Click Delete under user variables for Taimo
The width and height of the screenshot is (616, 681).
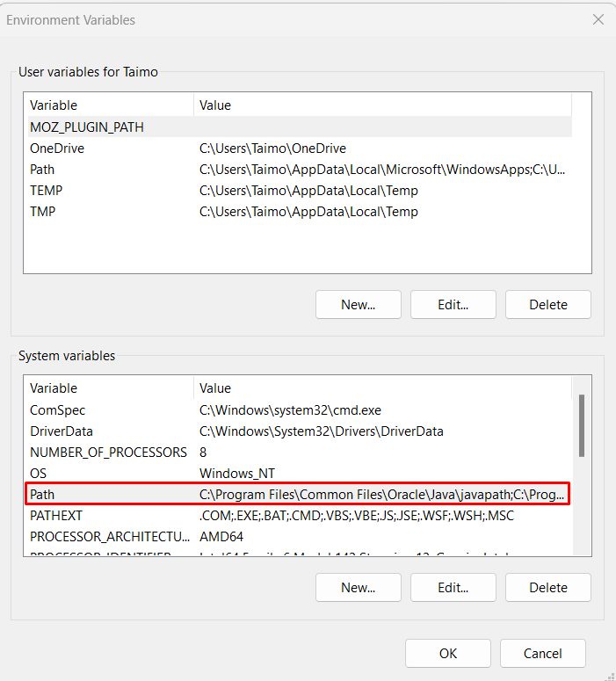coord(548,304)
